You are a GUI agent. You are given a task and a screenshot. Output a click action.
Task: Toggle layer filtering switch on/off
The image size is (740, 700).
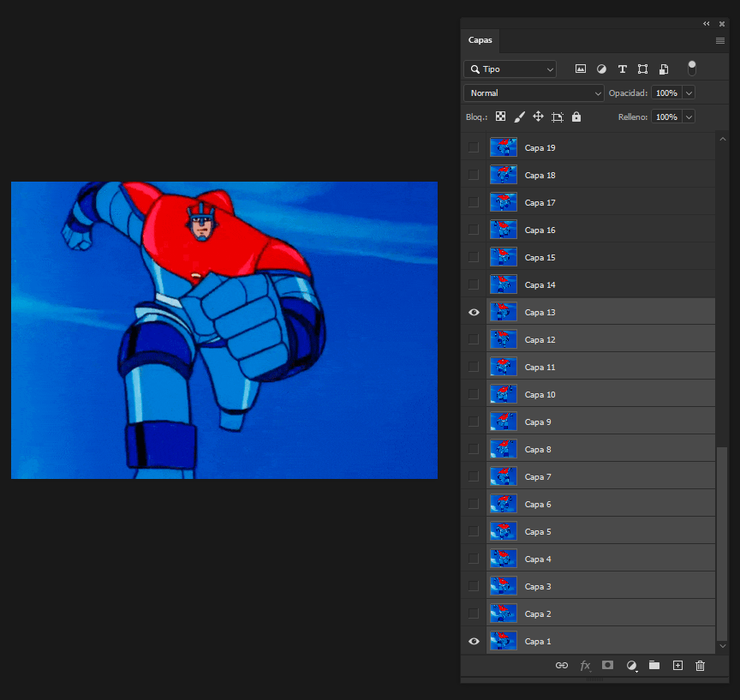pos(691,69)
